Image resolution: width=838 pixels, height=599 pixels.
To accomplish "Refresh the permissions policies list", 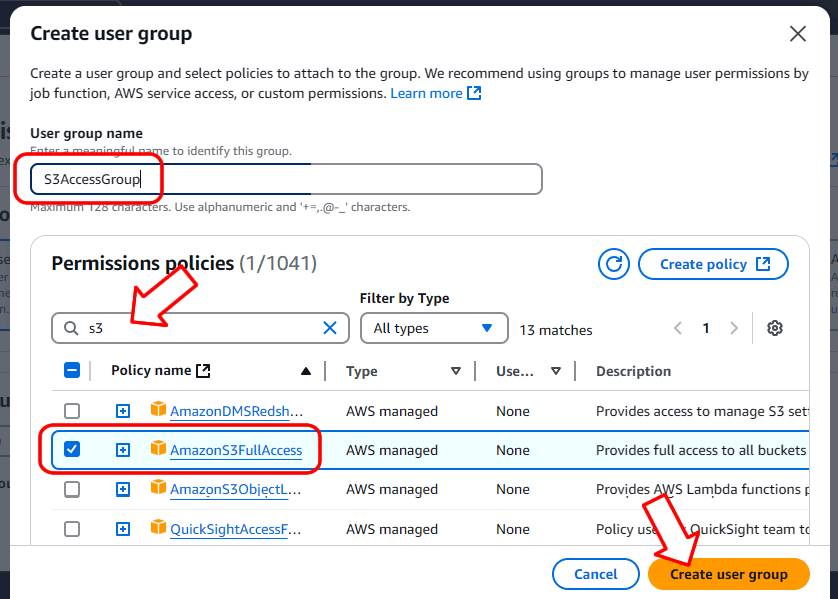I will click(614, 264).
